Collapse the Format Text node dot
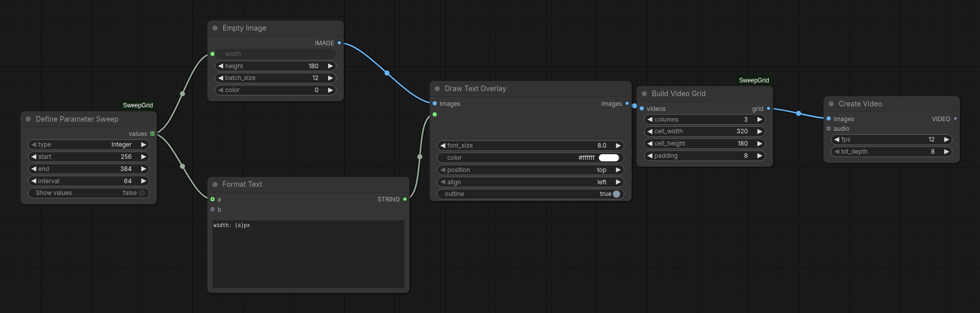This screenshot has width=980, height=313. point(215,184)
